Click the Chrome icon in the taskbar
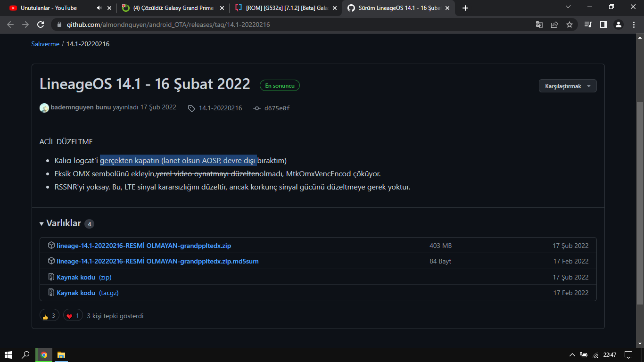The height and width of the screenshot is (362, 644). click(x=44, y=354)
